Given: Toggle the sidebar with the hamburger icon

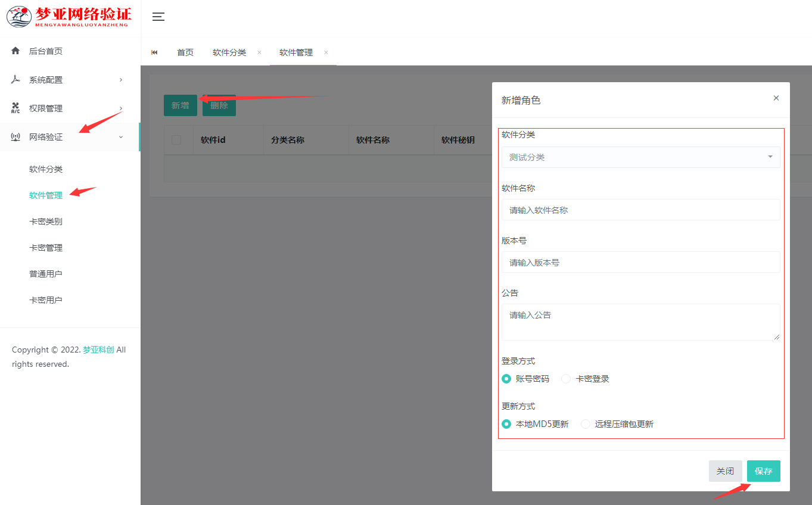Looking at the screenshot, I should pyautogui.click(x=158, y=17).
